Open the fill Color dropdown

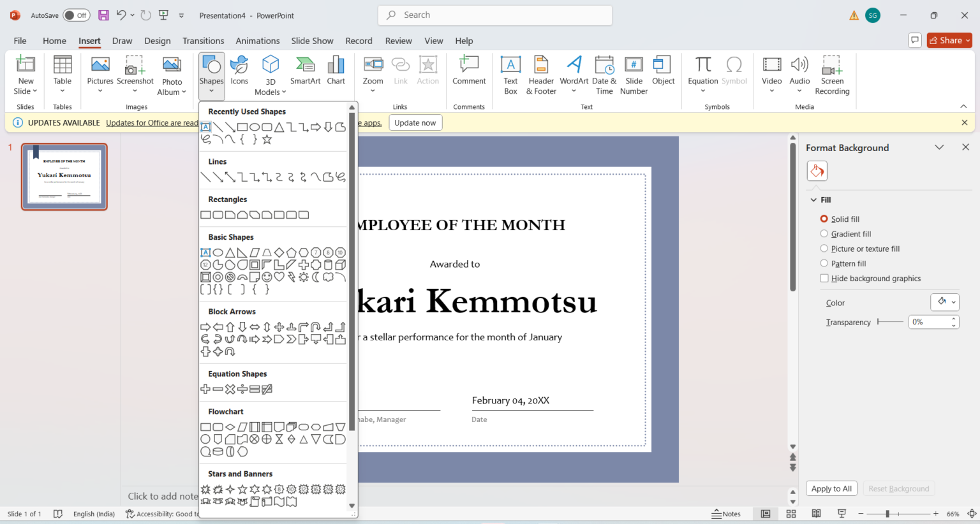(x=945, y=302)
